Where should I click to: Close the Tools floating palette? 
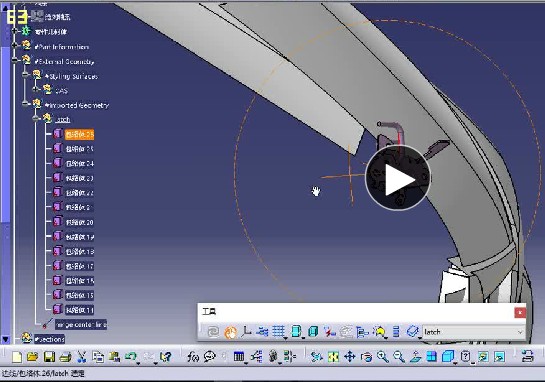pos(520,312)
